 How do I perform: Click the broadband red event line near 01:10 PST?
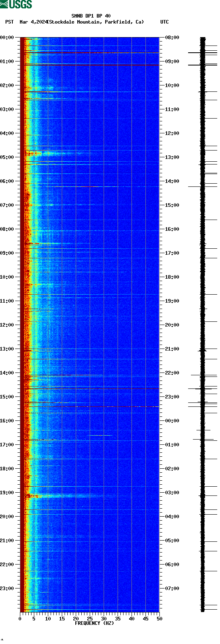click(90, 65)
